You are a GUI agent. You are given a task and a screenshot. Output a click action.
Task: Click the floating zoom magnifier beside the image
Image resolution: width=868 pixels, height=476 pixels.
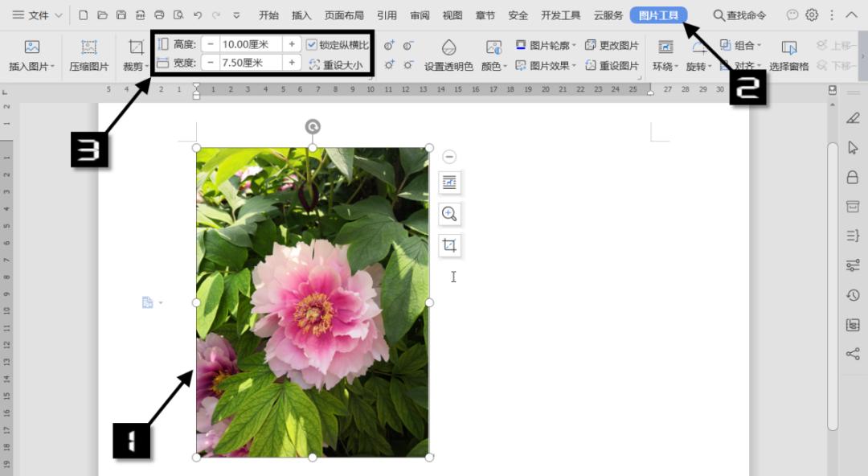449,214
